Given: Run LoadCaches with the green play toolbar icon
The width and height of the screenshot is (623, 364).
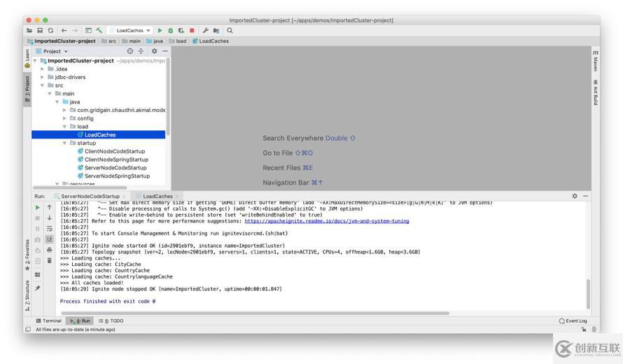Looking at the screenshot, I should pos(160,31).
